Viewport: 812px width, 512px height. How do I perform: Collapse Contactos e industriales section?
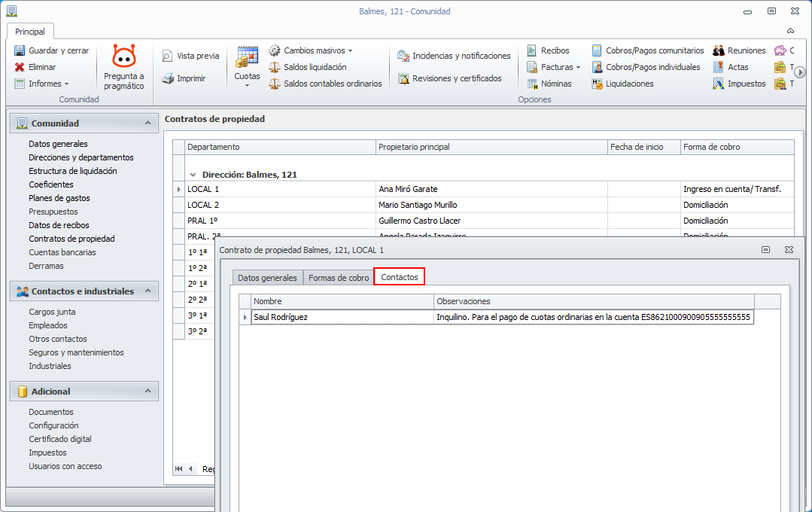[x=147, y=291]
